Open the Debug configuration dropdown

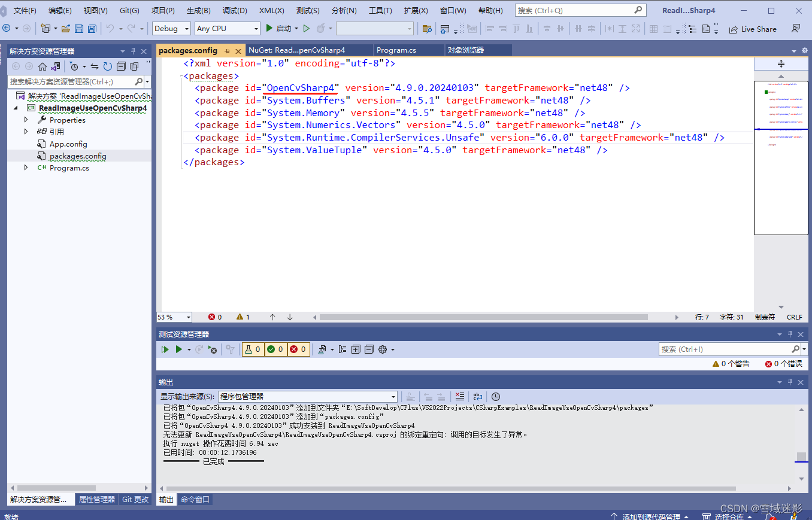pyautogui.click(x=171, y=28)
